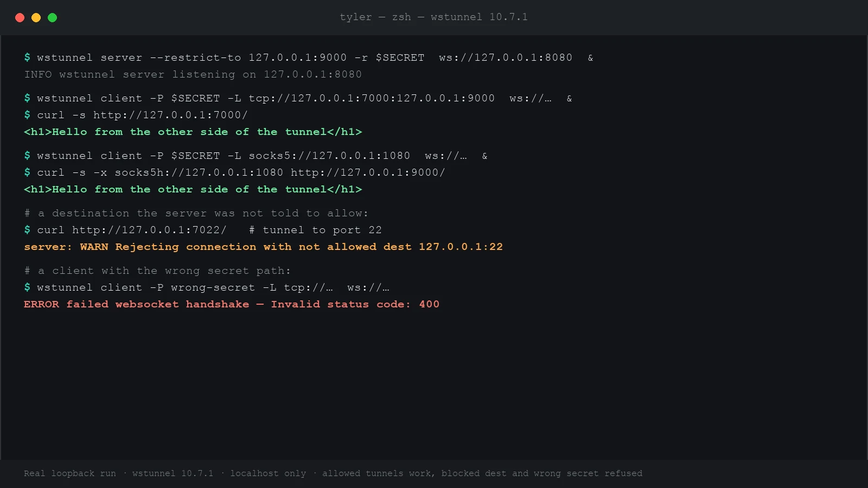Screen dimensions: 868x488
Task: Click the green maximize window button
Action: [x=53, y=17]
